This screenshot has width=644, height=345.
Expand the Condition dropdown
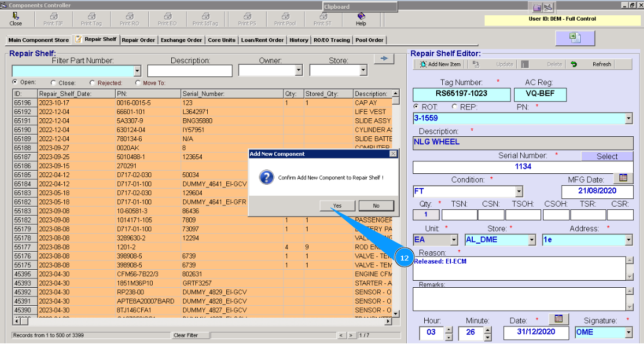tap(519, 192)
